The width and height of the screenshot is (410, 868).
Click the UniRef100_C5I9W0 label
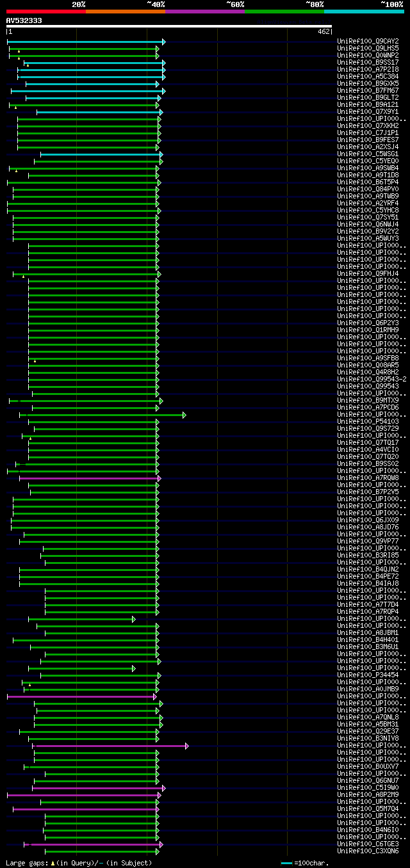click(368, 788)
